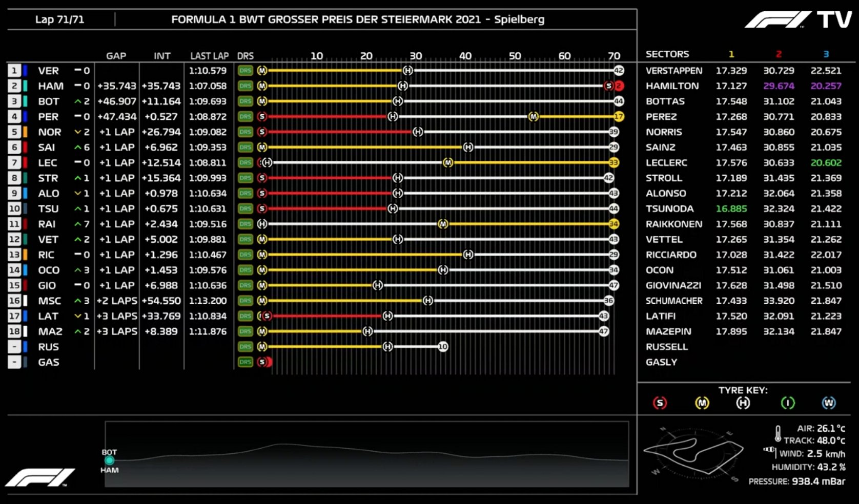Click Russell's lap 10 stint end marker

(x=443, y=347)
